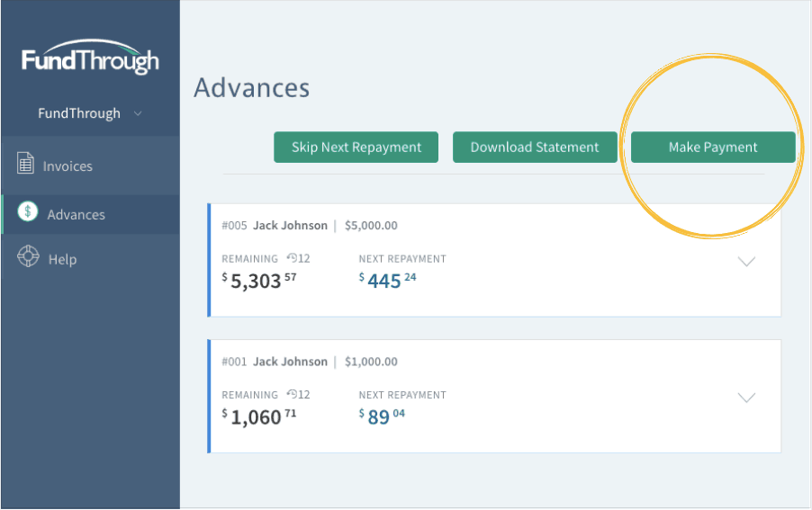Expand advance #005 details chevron
Screen dimensions: 812x510
(x=746, y=261)
